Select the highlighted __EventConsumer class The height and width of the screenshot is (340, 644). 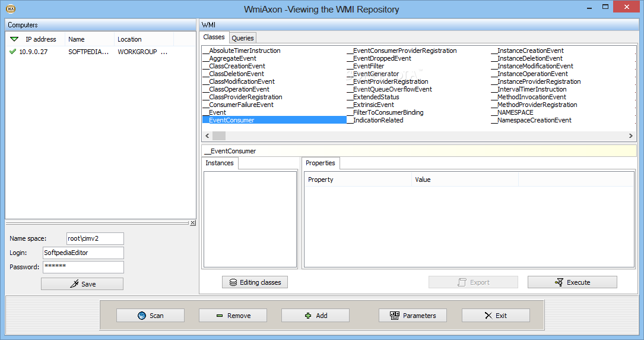[274, 120]
